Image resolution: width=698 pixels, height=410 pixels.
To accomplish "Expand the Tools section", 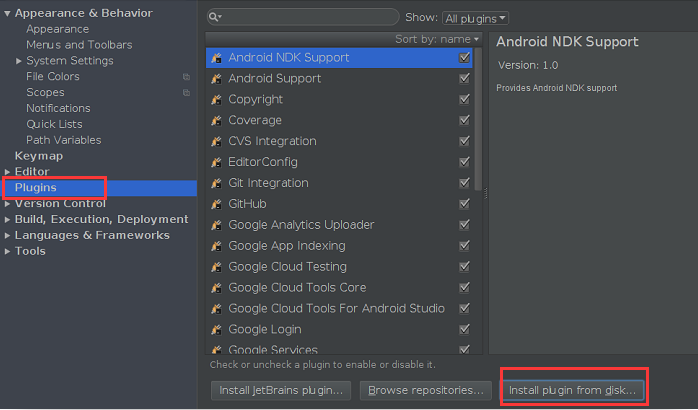I will click(7, 252).
